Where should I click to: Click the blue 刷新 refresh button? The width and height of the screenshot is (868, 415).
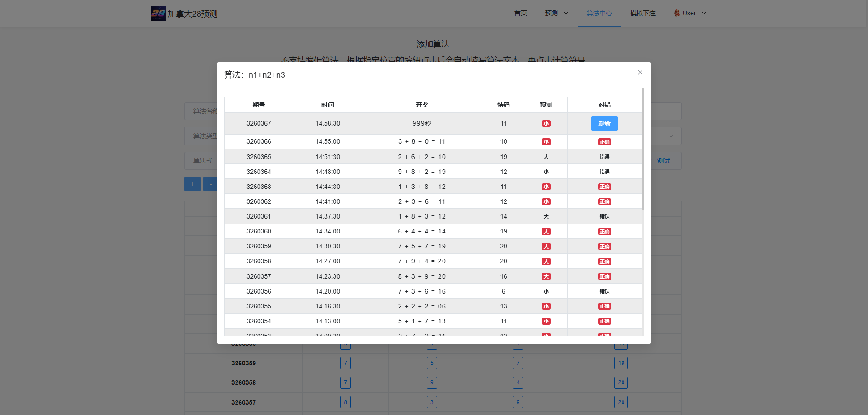point(604,123)
